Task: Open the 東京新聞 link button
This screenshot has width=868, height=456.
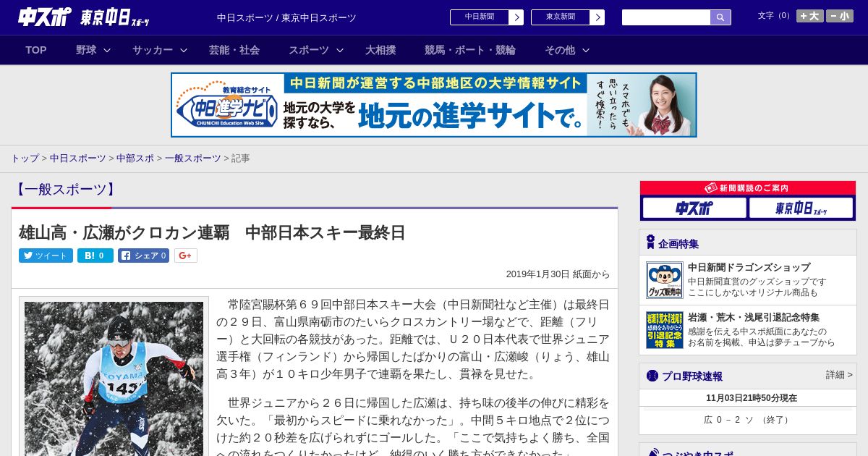Action: (x=561, y=17)
